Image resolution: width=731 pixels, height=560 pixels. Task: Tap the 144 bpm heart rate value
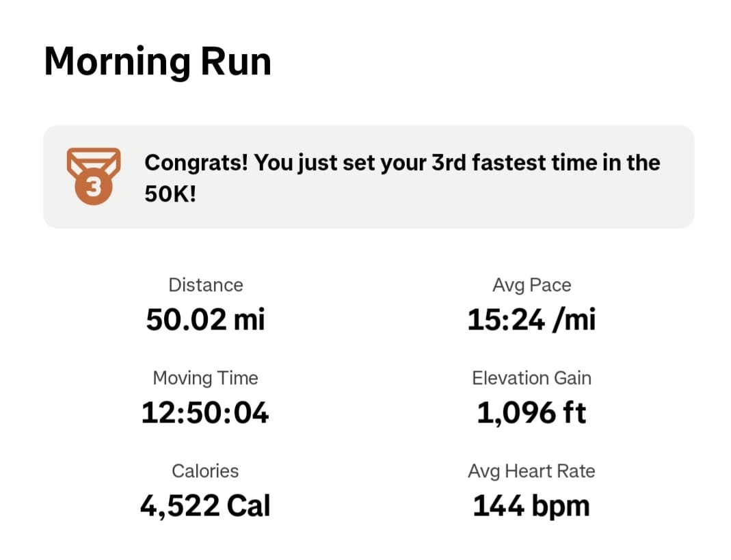coord(531,506)
